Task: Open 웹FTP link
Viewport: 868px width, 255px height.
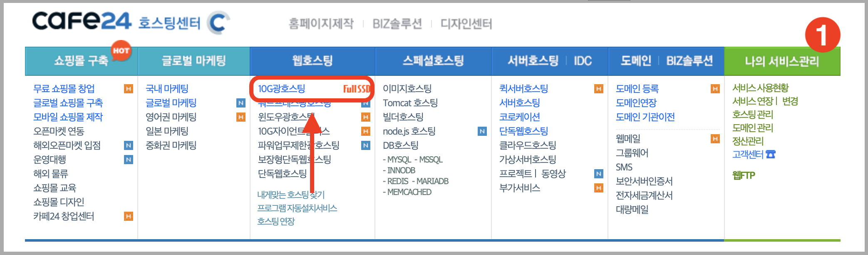Action: pos(744,175)
